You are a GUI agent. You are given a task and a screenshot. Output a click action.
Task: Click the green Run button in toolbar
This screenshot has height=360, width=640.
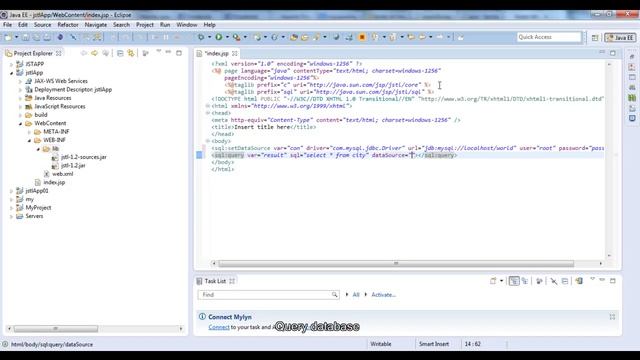tap(219, 37)
